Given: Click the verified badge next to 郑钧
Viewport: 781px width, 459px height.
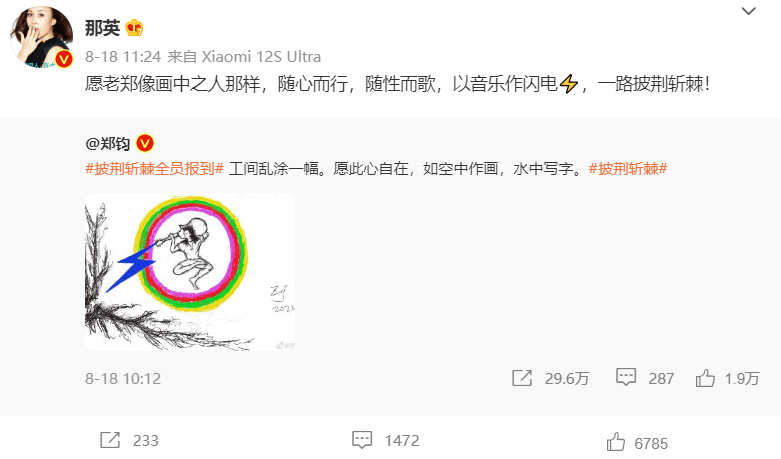Looking at the screenshot, I should 145,143.
